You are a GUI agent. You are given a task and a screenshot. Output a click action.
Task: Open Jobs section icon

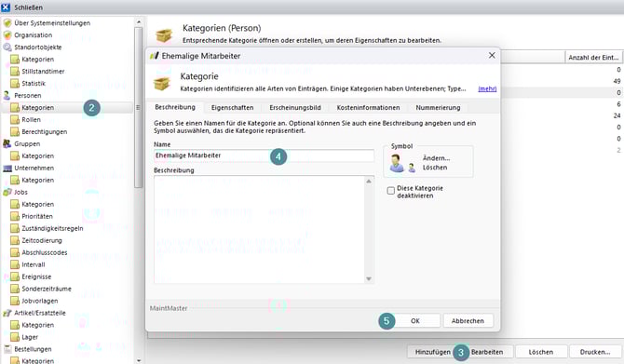point(7,192)
